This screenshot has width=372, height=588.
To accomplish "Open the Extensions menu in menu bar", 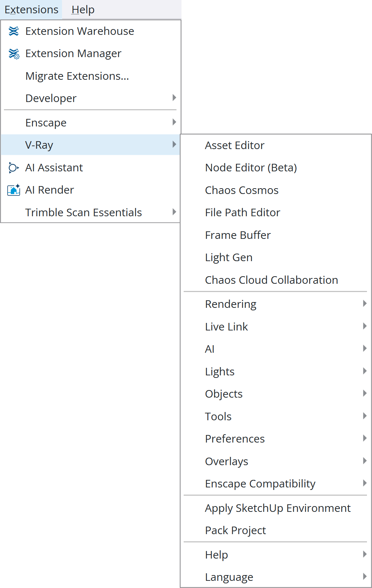I will [31, 10].
